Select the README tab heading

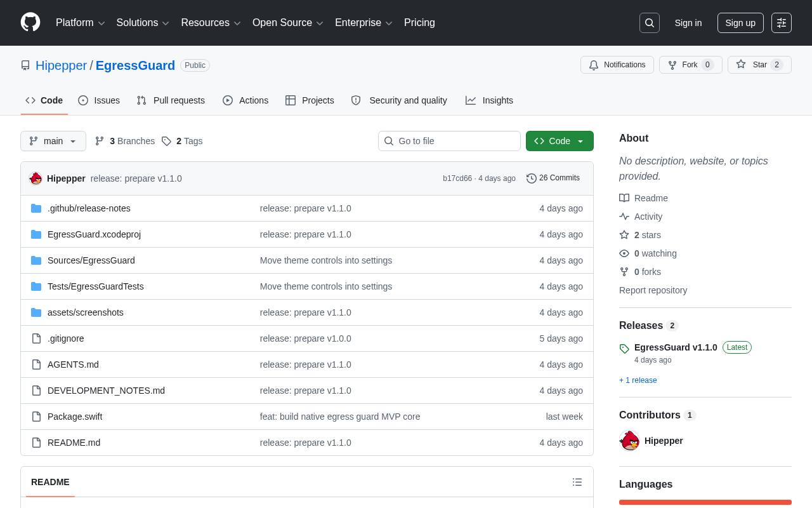[x=50, y=482]
